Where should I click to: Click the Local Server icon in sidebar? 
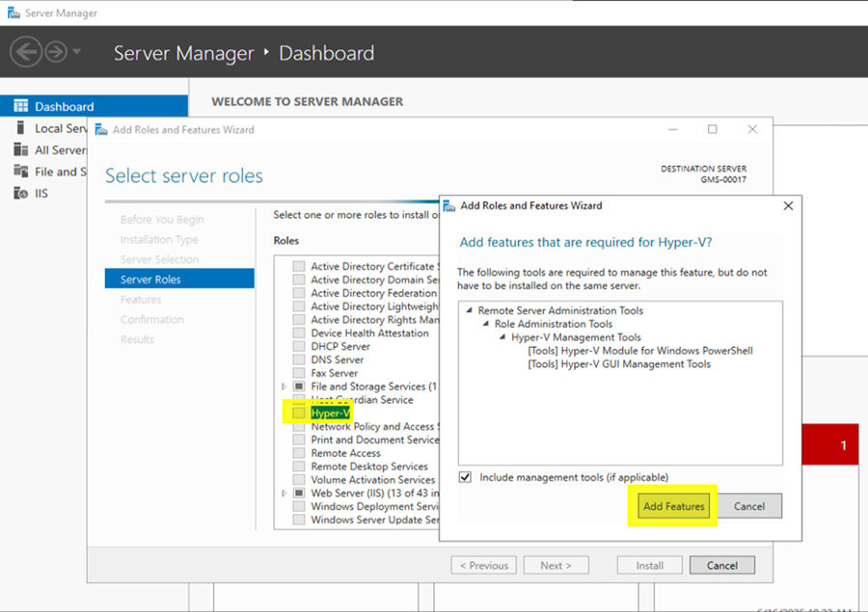(20, 128)
